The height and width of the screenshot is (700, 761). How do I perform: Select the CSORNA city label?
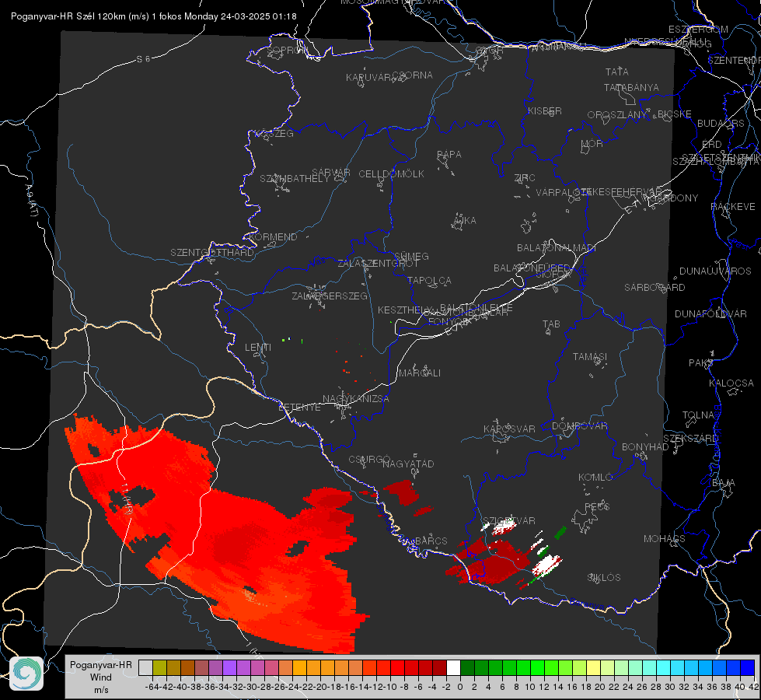413,75
